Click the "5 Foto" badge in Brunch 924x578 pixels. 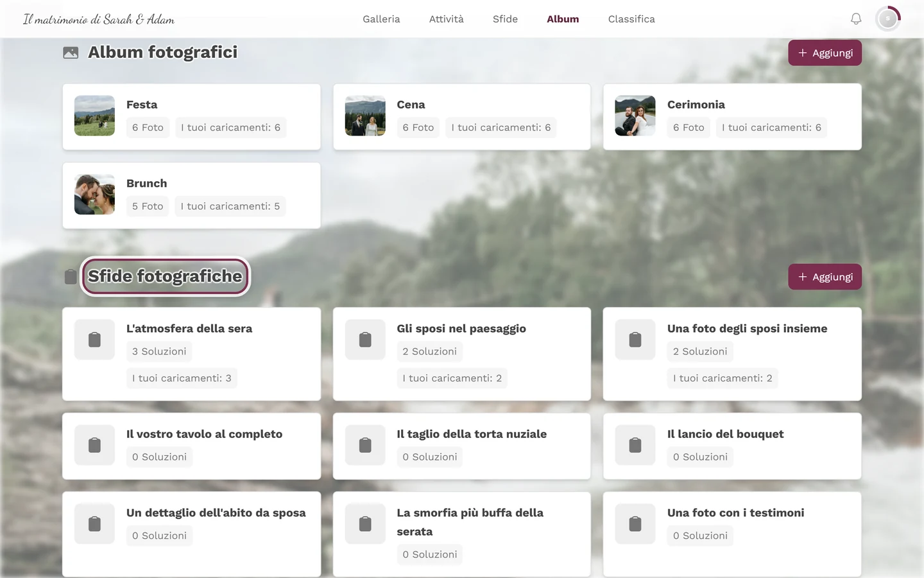[x=148, y=206]
